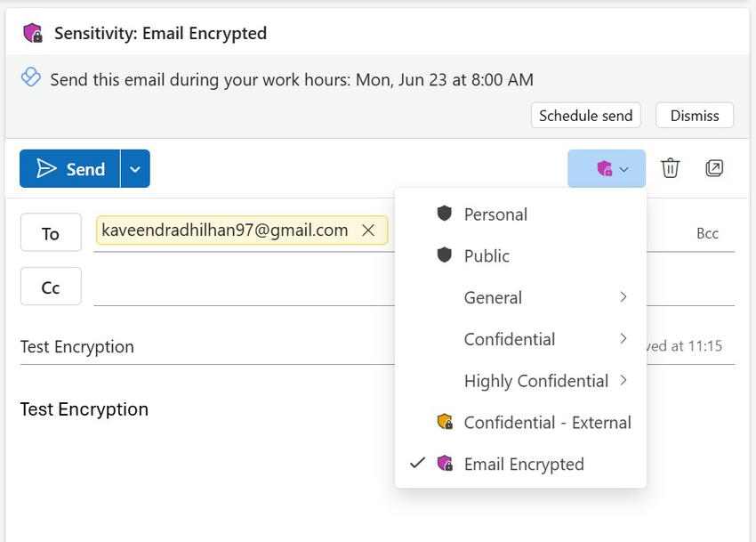Dismiss the work hours suggestion
Image resolution: width=756 pixels, height=542 pixels.
pos(694,115)
